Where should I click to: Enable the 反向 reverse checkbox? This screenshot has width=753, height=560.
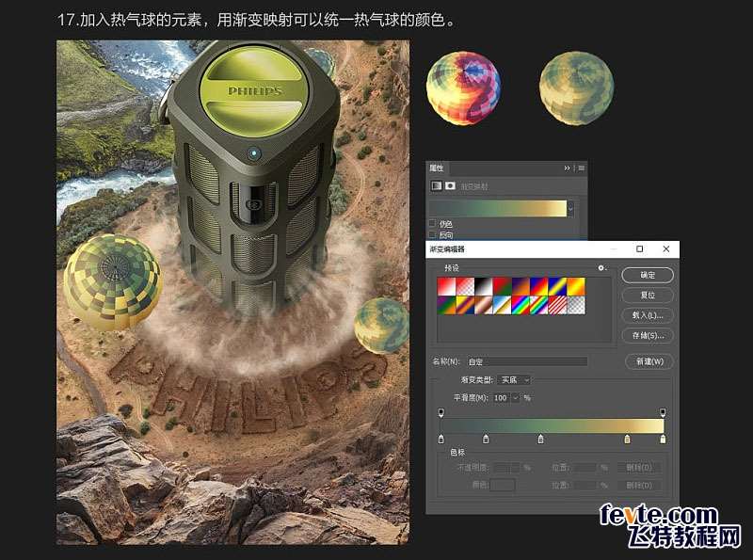tap(432, 234)
